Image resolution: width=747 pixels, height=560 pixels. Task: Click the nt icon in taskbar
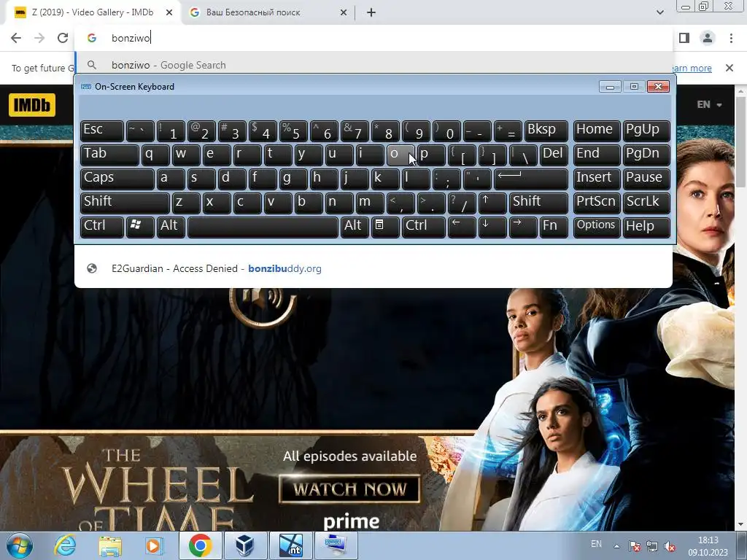point(291,545)
